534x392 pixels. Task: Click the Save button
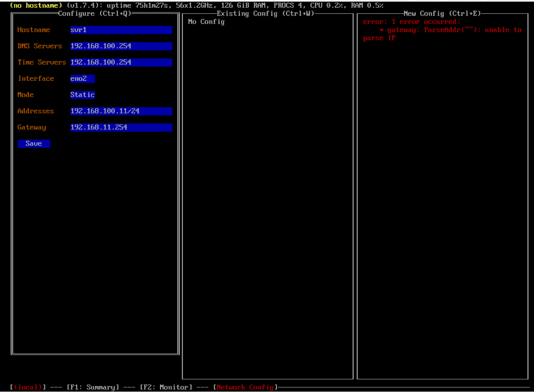coord(34,144)
